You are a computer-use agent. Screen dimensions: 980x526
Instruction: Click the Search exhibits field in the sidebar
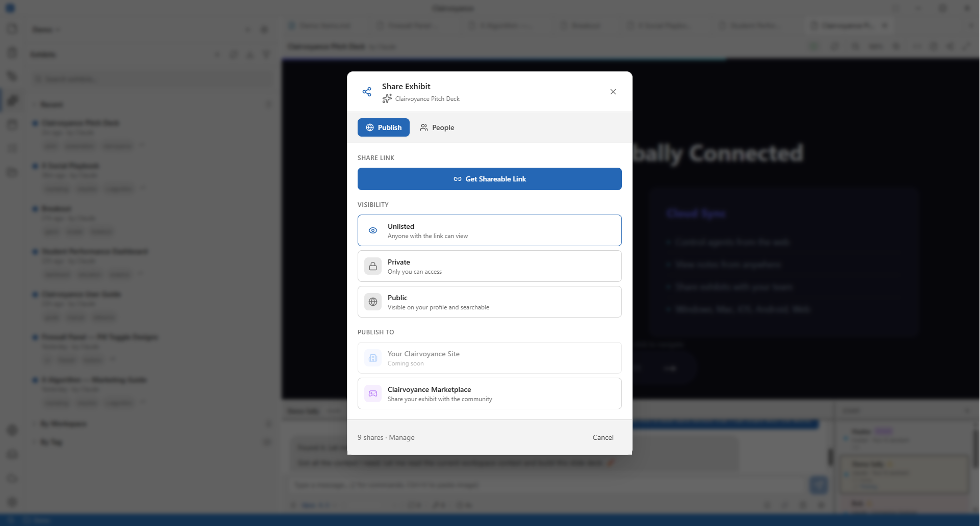point(153,79)
